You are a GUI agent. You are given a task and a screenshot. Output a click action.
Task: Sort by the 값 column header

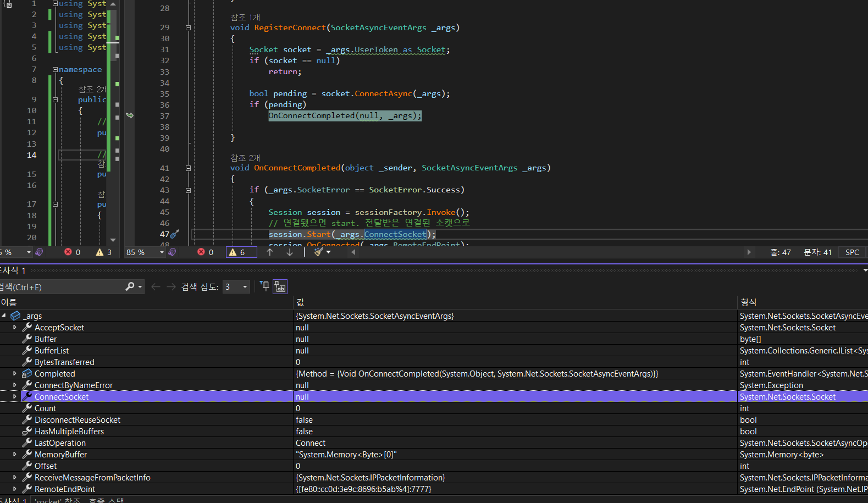515,302
